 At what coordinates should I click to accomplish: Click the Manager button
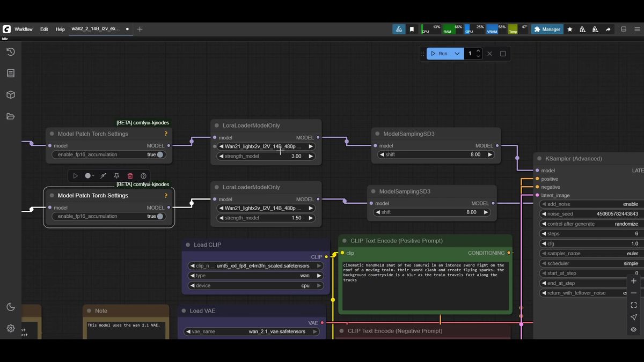coord(547,29)
